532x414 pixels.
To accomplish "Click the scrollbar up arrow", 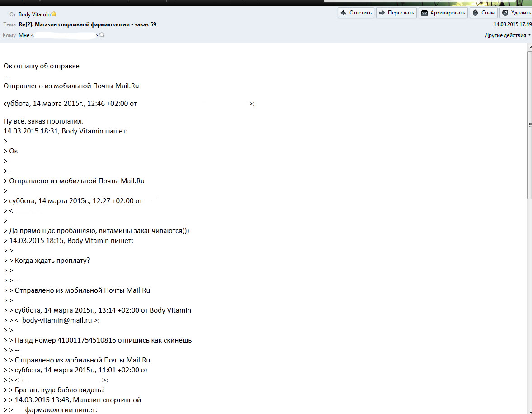I will (x=529, y=47).
